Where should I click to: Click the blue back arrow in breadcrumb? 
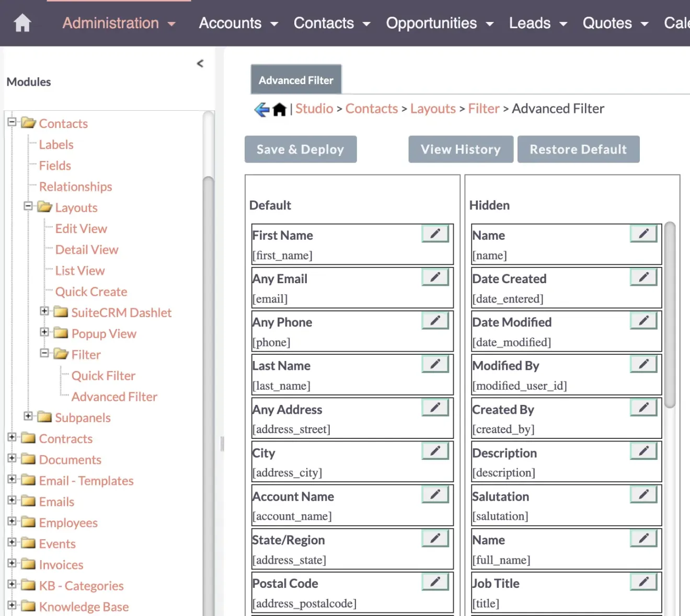coord(261,109)
